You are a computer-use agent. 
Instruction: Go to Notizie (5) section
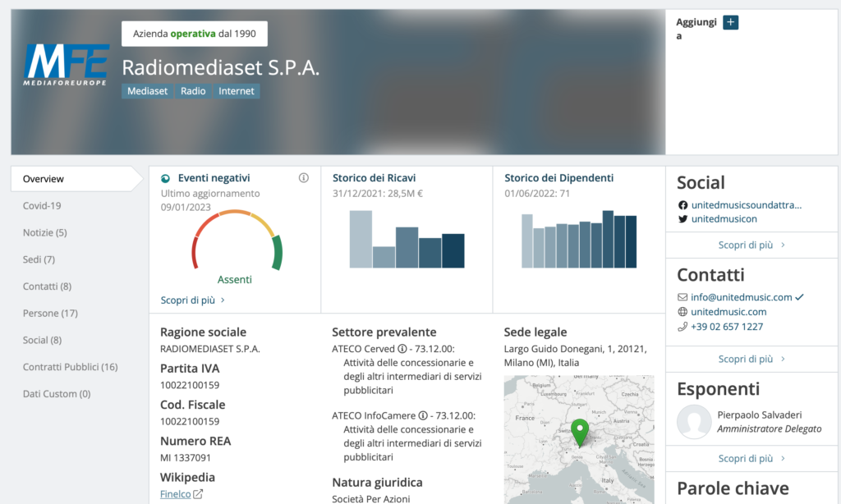point(45,232)
